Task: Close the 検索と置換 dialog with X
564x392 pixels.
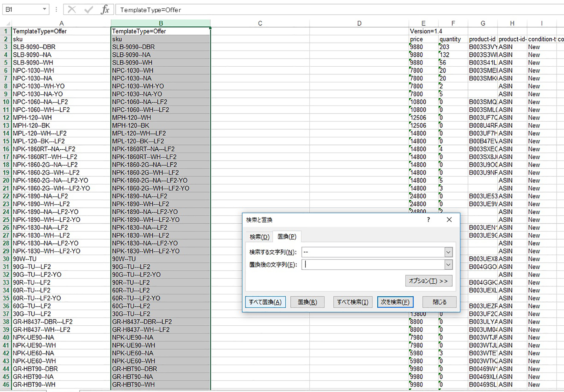Action: pos(449,220)
